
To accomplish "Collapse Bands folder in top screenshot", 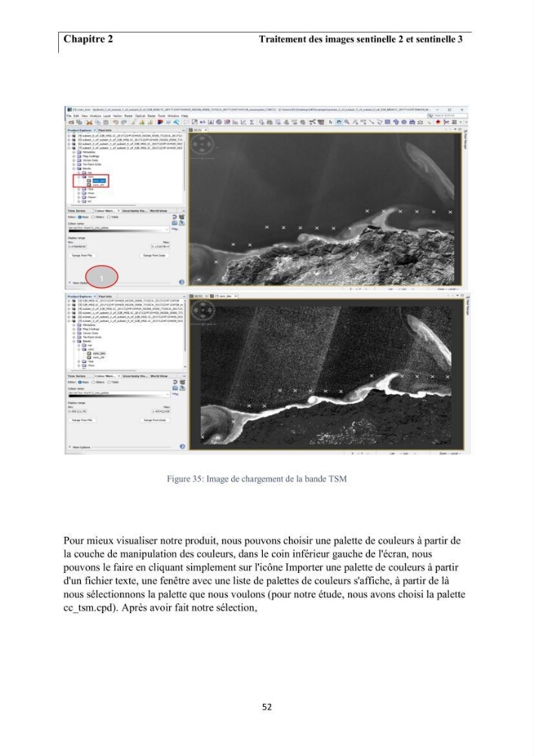I will [x=74, y=169].
